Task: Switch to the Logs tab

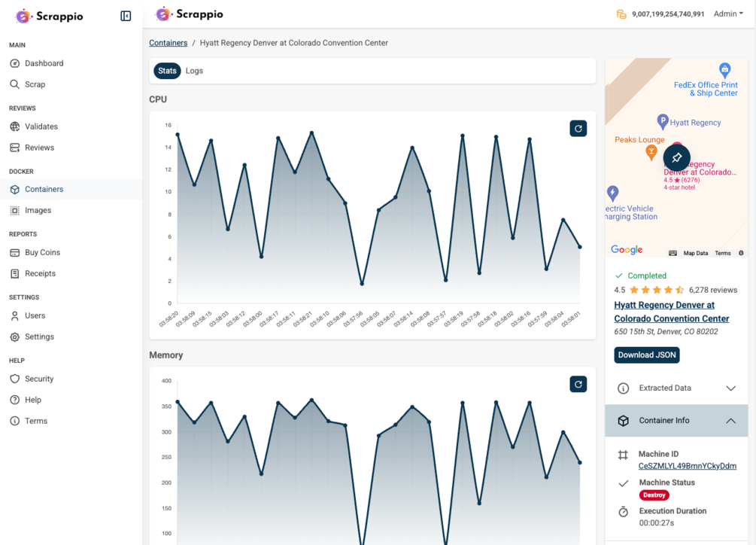Action: tap(194, 71)
